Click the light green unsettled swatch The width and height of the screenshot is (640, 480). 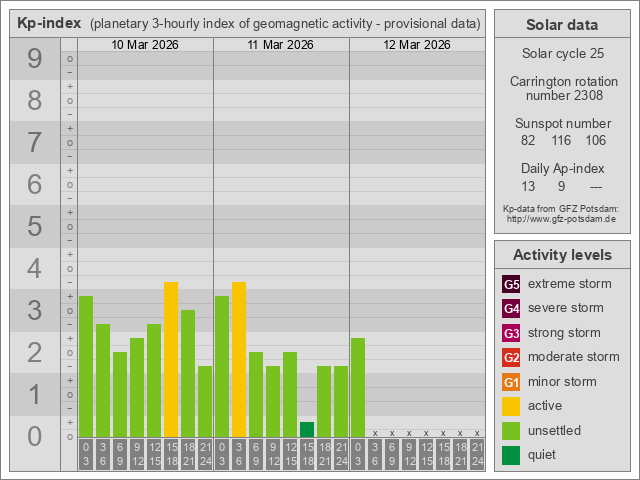coord(511,431)
